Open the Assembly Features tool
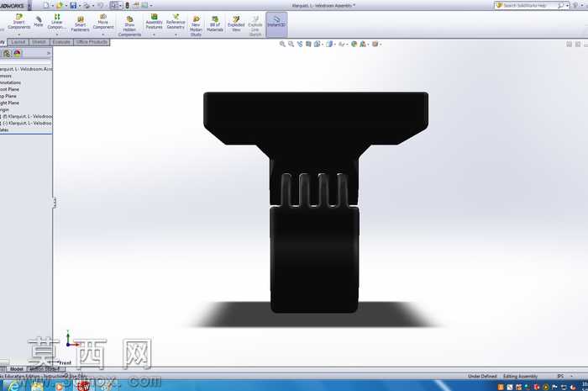The height and width of the screenshot is (391, 588). (x=154, y=21)
